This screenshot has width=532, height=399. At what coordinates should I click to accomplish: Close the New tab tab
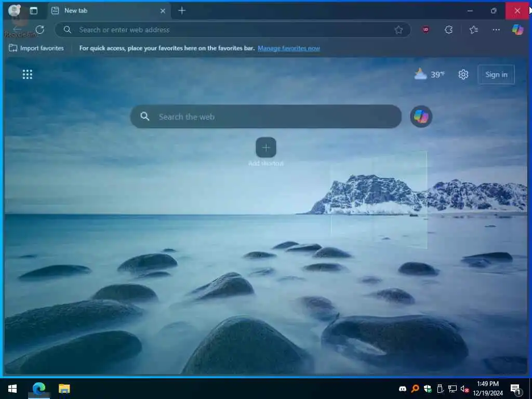coord(163,11)
